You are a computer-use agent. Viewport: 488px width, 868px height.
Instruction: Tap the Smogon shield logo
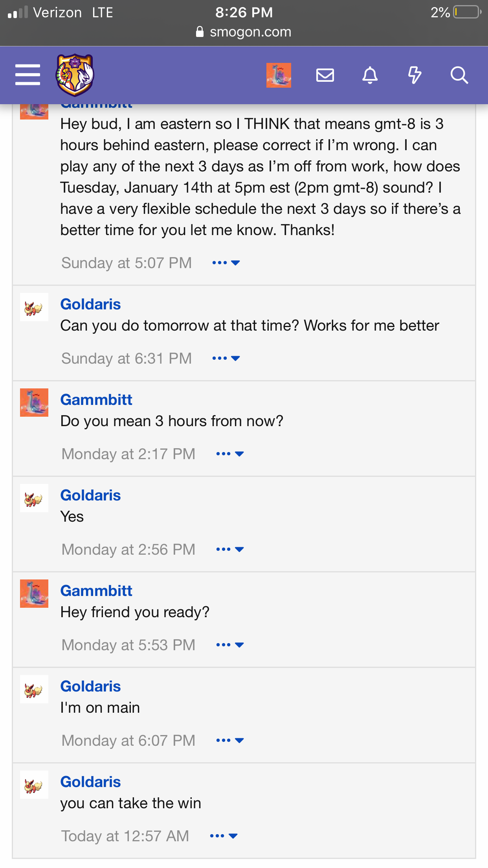tap(75, 75)
